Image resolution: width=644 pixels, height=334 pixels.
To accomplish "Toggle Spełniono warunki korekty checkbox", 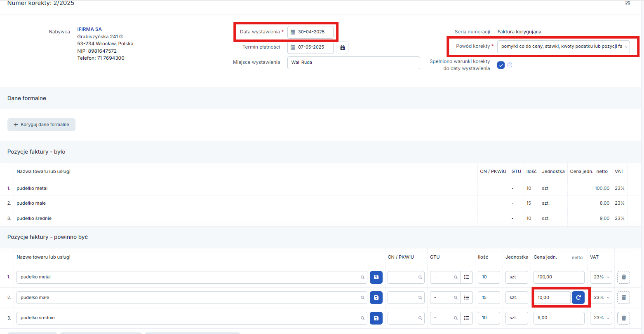I will click(501, 65).
